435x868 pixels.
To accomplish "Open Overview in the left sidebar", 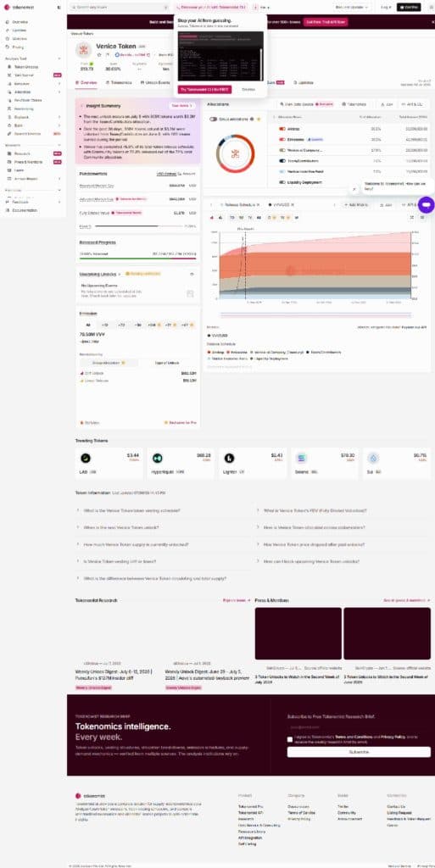I will click(20, 21).
